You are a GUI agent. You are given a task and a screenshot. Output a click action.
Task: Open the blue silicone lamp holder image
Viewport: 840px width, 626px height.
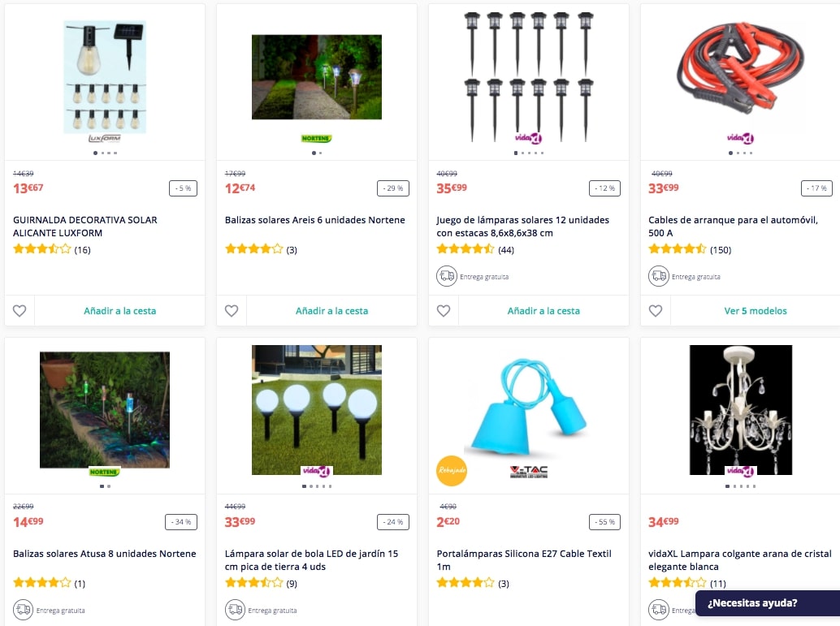529,407
